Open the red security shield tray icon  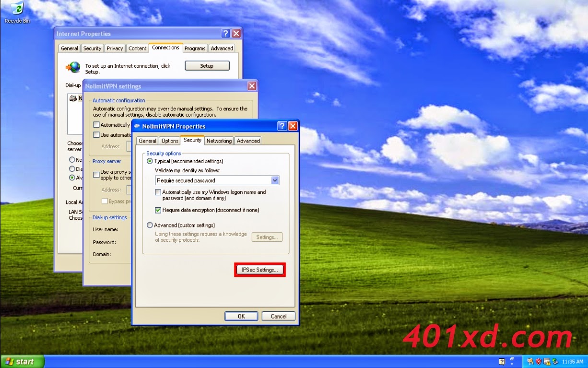tap(539, 361)
